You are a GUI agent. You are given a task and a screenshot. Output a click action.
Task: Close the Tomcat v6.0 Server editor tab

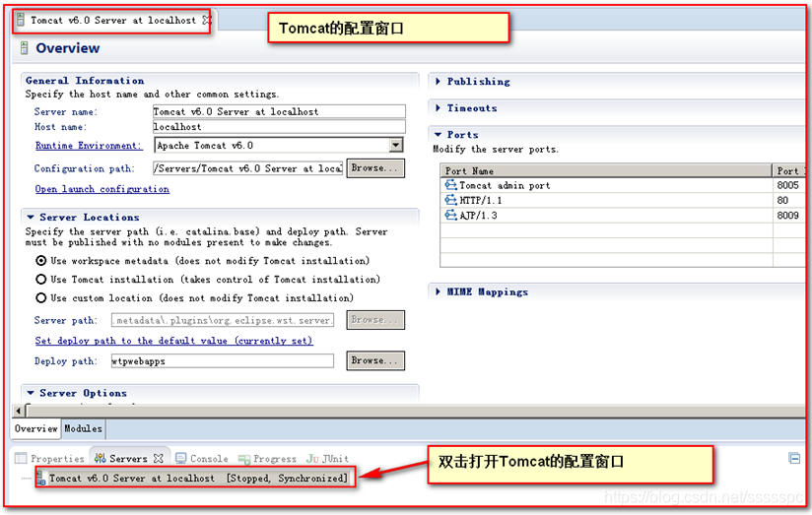pyautogui.click(x=206, y=20)
